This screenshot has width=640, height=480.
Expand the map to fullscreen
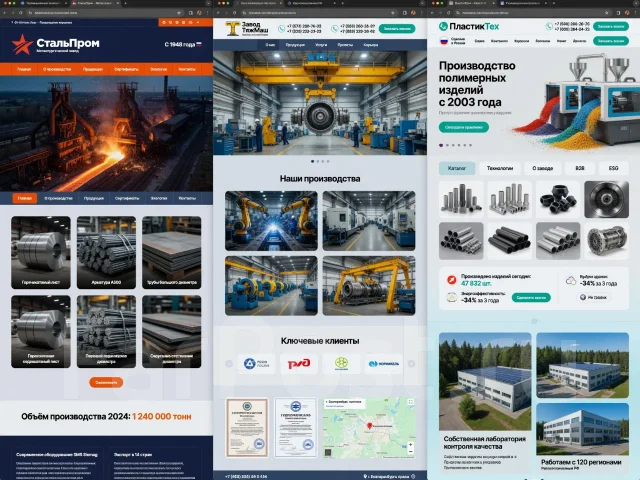[411, 402]
